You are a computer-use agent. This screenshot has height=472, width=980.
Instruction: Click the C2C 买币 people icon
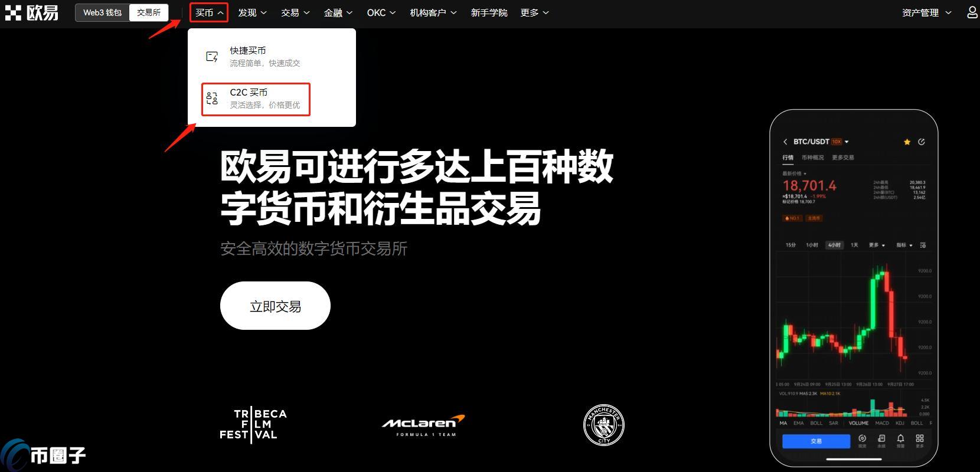212,99
